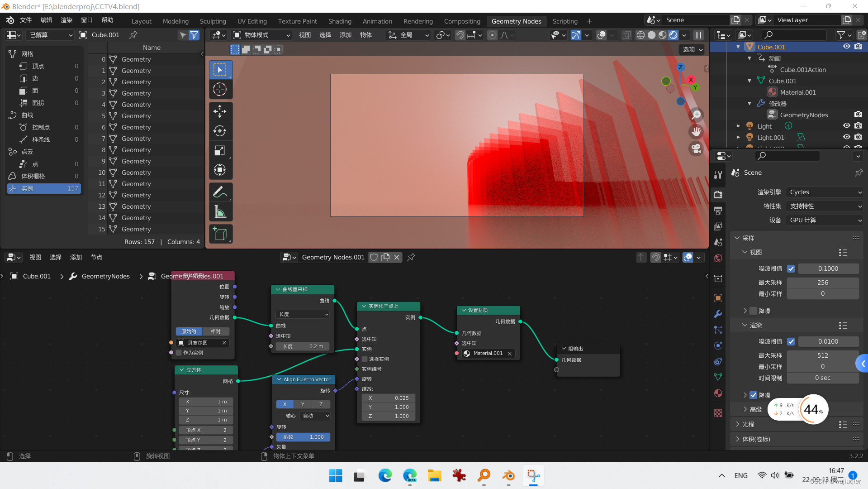The width and height of the screenshot is (868, 489).
Task: Select the Move tool in the viewport toolbar
Action: 220,111
